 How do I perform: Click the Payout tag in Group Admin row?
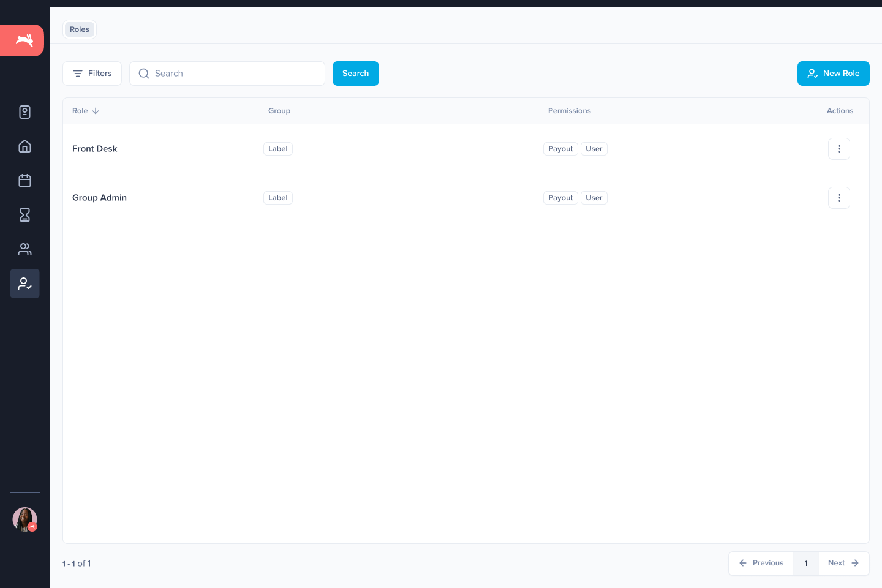[x=560, y=198]
